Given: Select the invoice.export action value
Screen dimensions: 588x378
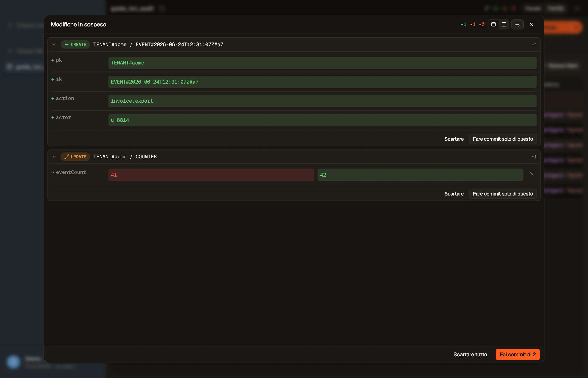Looking at the screenshot, I should pyautogui.click(x=322, y=101).
